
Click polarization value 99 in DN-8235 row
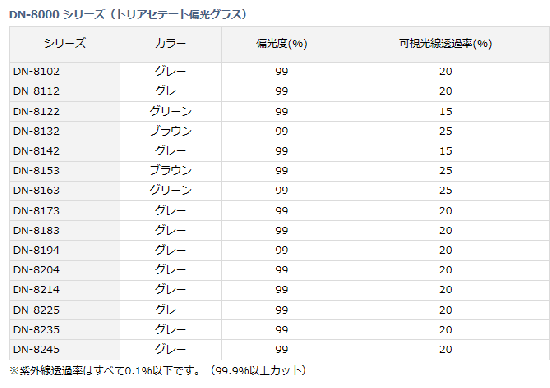[281, 330]
